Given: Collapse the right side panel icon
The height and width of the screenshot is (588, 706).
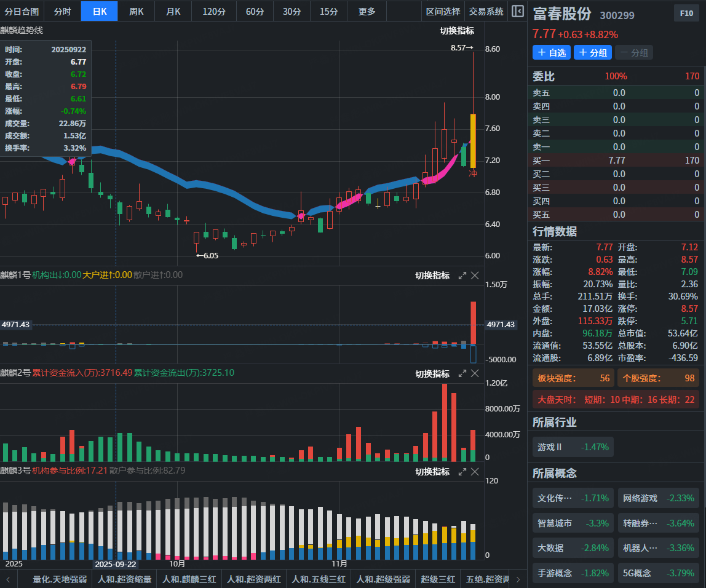Looking at the screenshot, I should click(x=517, y=11).
